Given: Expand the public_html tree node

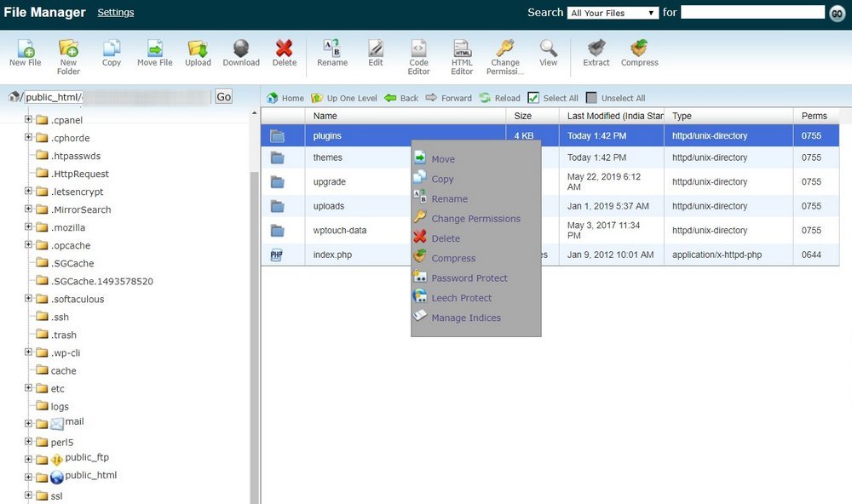Looking at the screenshot, I should pos(28,477).
